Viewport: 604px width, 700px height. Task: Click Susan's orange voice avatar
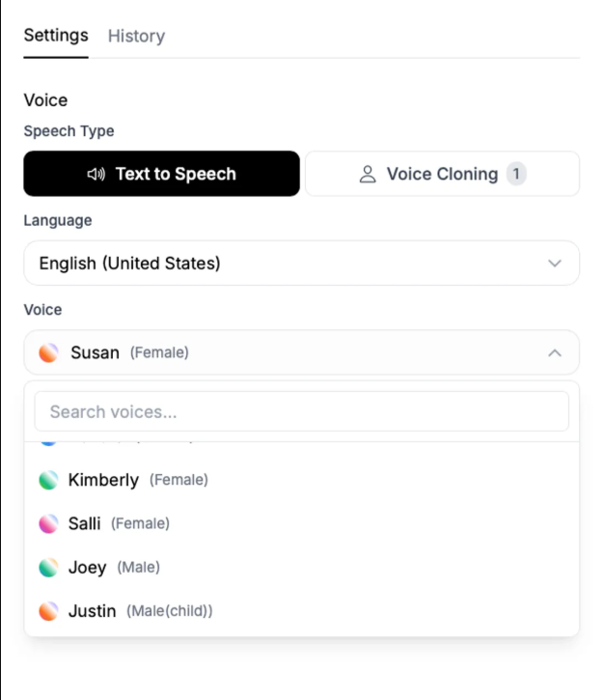[x=48, y=352]
